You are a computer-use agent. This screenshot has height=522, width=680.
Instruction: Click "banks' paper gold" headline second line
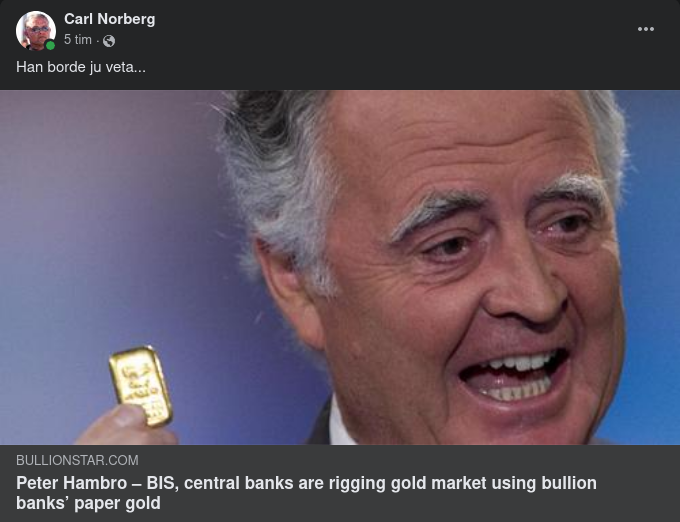[88, 503]
